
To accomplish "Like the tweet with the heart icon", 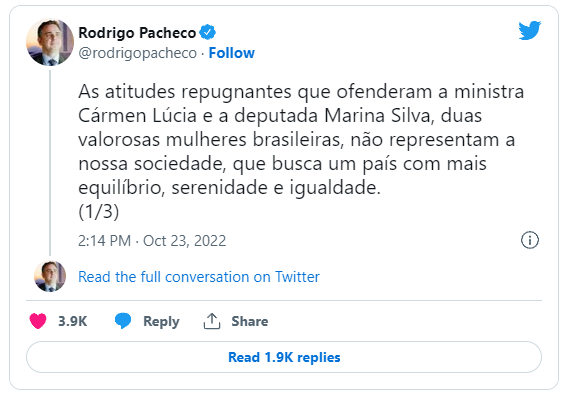I will pos(38,321).
